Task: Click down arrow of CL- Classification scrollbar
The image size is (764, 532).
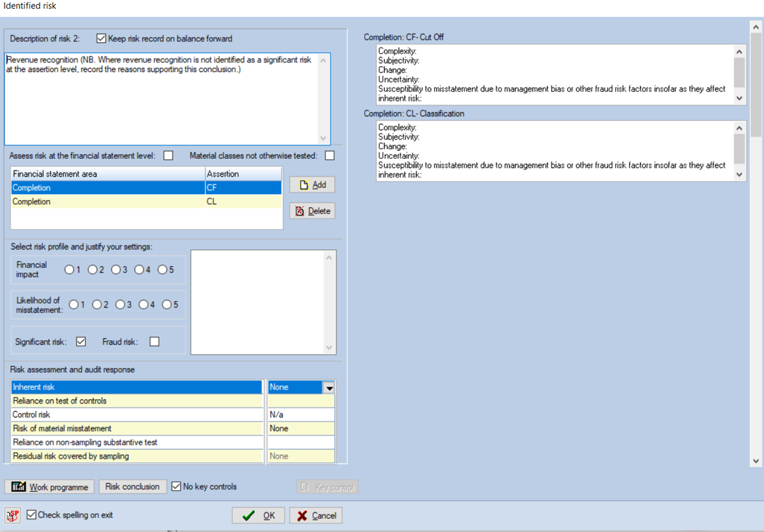Action: (740, 174)
